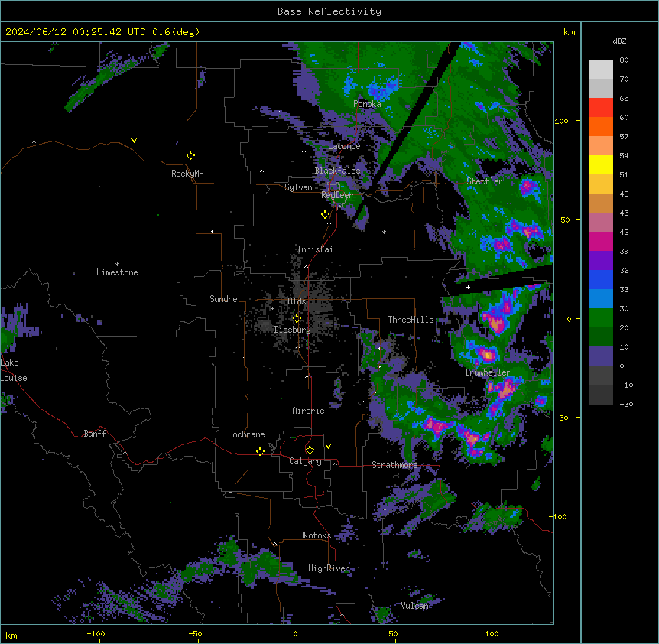Image resolution: width=659 pixels, height=644 pixels.
Task: Select the Vulcan label
Action: coord(414,605)
